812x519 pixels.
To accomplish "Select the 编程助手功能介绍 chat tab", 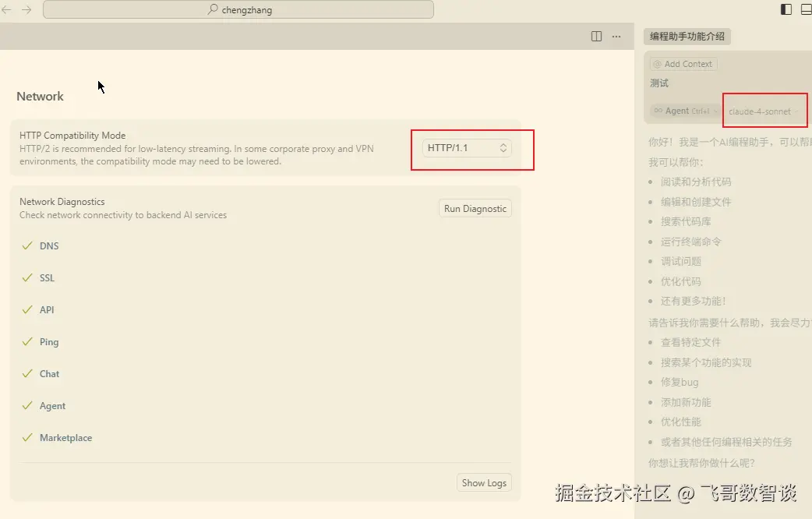I will click(687, 36).
